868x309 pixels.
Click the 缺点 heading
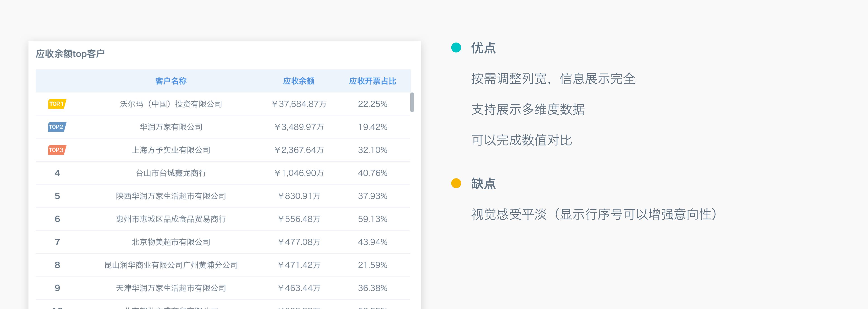[483, 183]
